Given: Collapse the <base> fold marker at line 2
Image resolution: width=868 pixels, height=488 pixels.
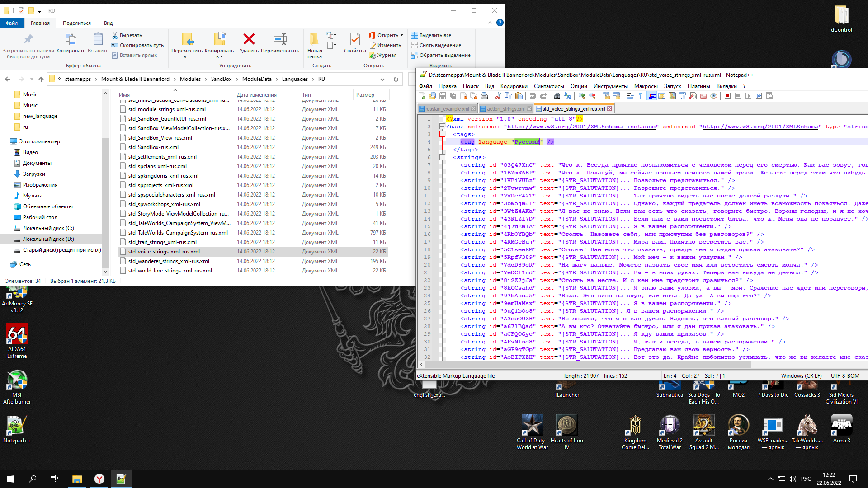Looking at the screenshot, I should (x=442, y=127).
